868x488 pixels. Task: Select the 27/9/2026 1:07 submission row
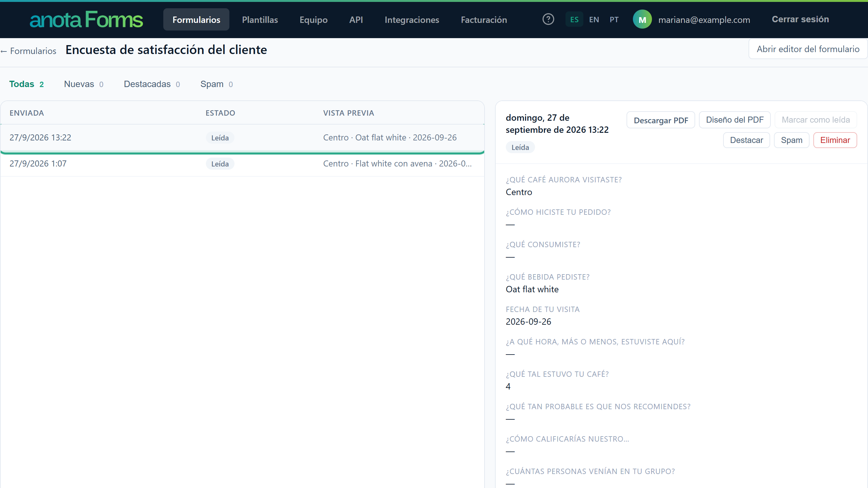pyautogui.click(x=242, y=164)
